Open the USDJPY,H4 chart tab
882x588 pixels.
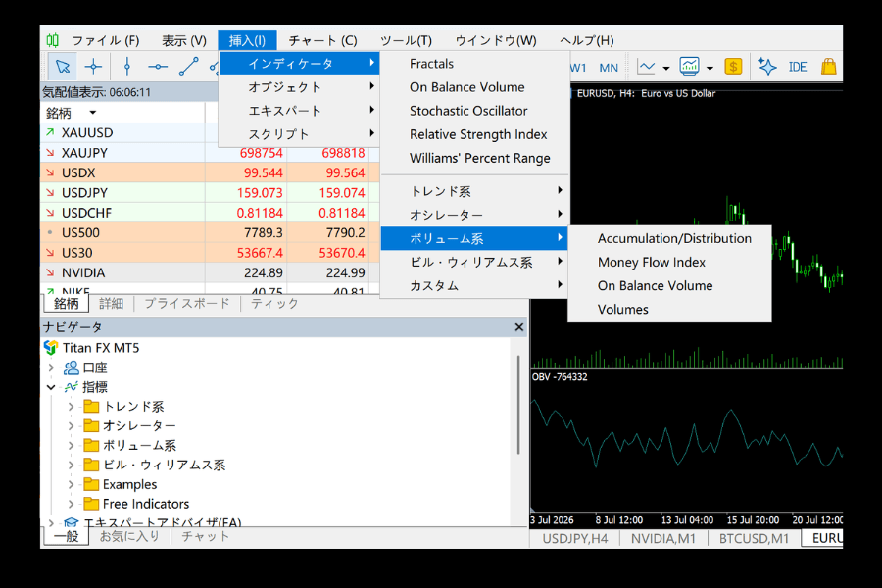coord(575,538)
